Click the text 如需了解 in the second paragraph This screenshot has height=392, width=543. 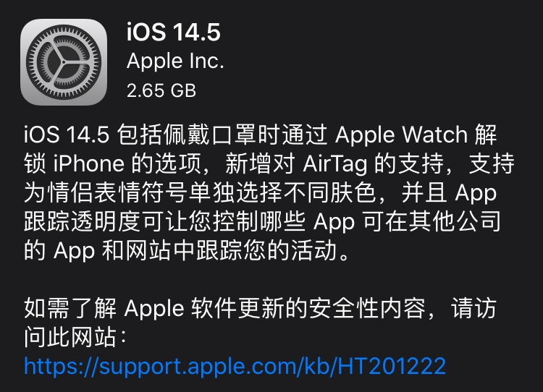tap(70, 308)
